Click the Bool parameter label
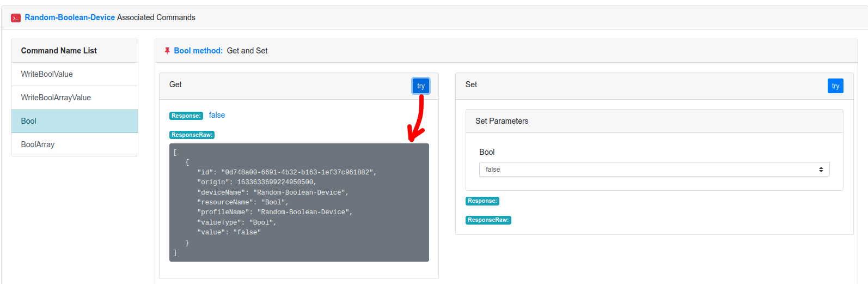 (x=487, y=152)
